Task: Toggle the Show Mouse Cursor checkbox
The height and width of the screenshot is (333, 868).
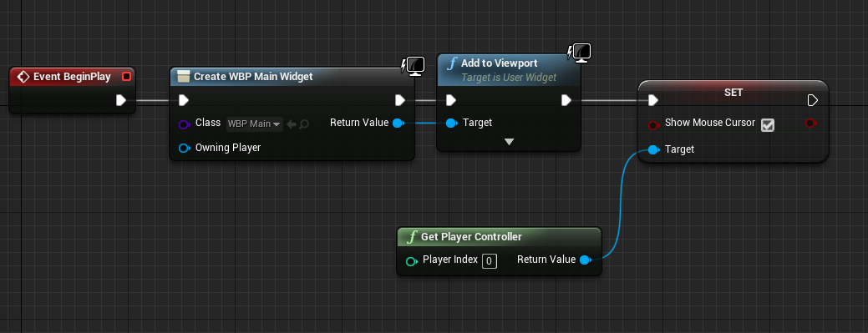Action: click(767, 125)
